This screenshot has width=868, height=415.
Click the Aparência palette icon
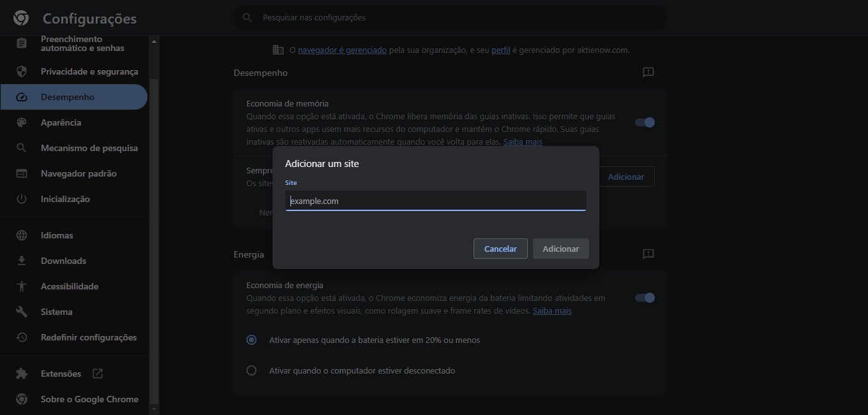click(x=22, y=122)
